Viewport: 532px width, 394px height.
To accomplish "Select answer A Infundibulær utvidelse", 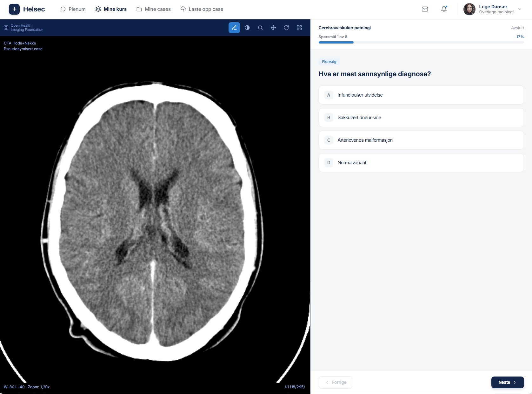I will click(x=421, y=95).
